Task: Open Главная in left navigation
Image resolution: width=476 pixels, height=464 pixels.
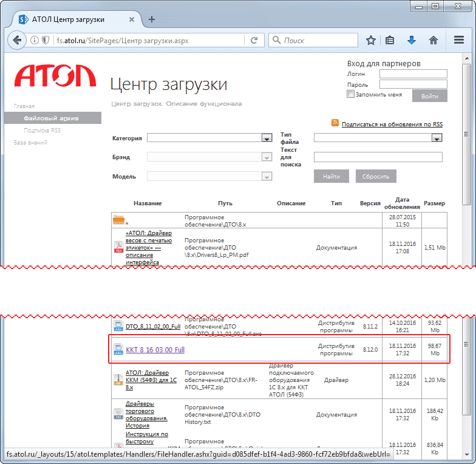Action: coord(24,106)
